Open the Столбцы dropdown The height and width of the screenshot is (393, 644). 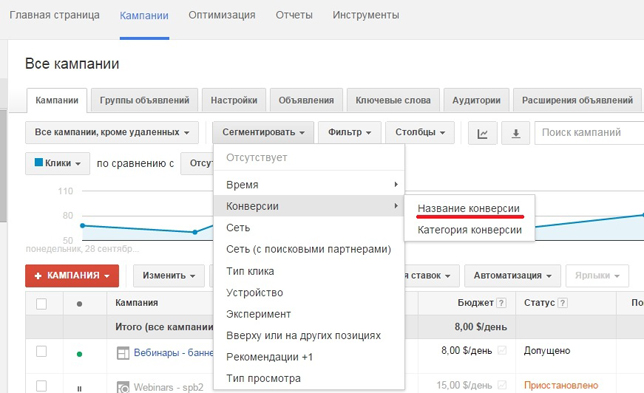click(420, 132)
